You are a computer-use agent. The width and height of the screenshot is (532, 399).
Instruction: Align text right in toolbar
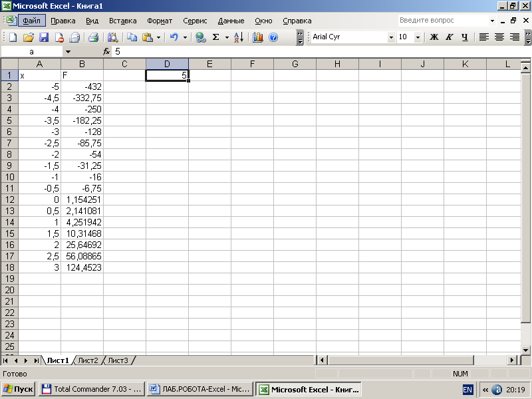tap(514, 37)
